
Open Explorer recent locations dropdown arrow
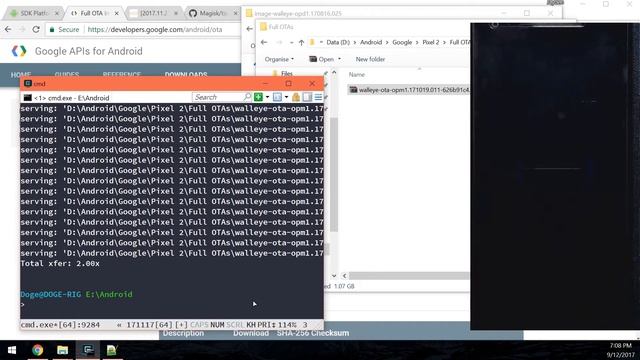coord(291,42)
